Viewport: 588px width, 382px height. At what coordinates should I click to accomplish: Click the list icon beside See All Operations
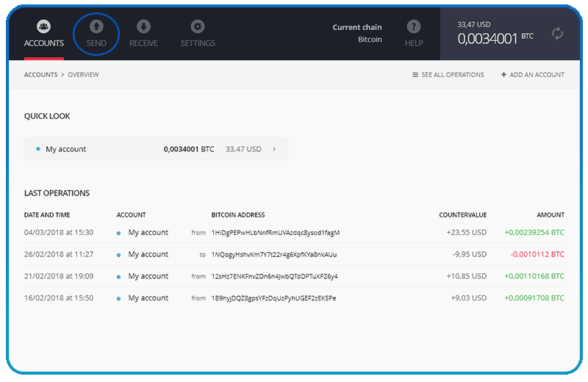[415, 75]
